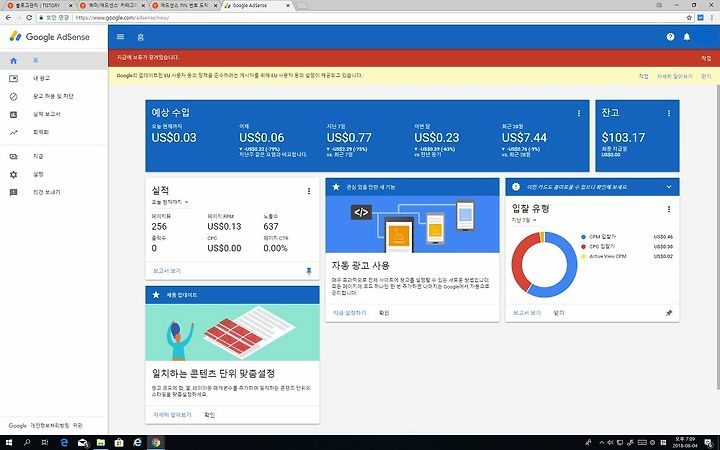Viewport: 720px width, 450px height.
Task: Dismiss the yellow notice with 닫기
Action: tap(706, 76)
